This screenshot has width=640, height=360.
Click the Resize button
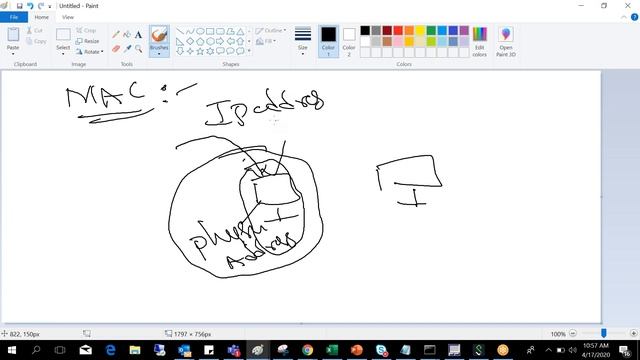(x=88, y=41)
